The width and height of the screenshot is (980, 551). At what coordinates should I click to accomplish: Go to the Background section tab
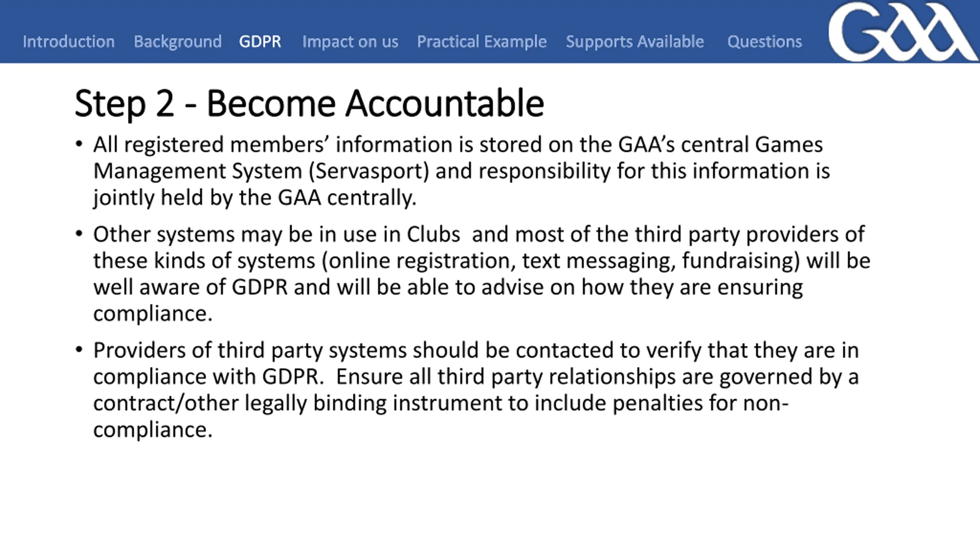pos(178,41)
